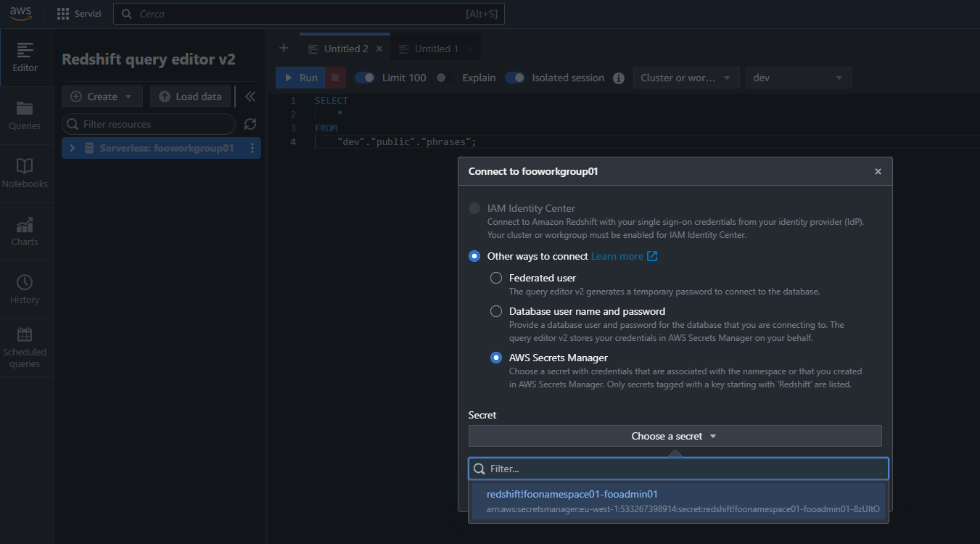The height and width of the screenshot is (544, 980).
Task: Collapse the resources panel with double chevron
Action: (250, 96)
